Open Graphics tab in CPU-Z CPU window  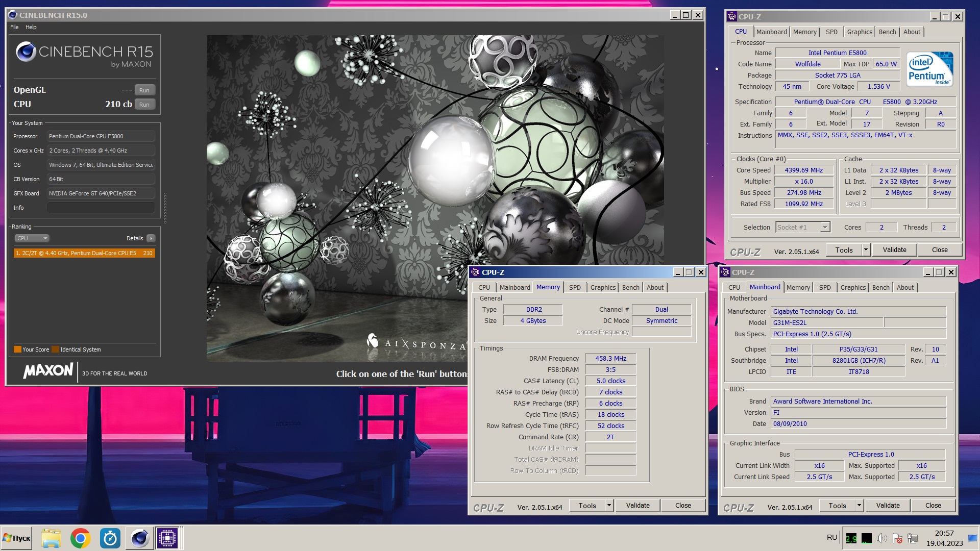(860, 32)
